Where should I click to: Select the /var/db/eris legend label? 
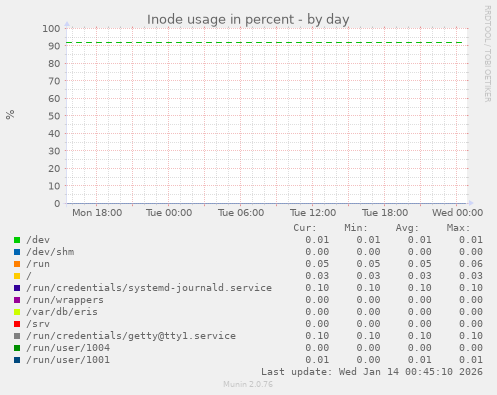coord(62,312)
